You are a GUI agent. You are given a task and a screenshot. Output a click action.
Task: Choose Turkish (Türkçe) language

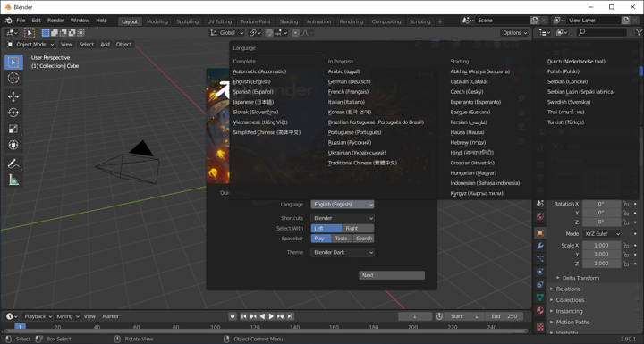point(565,122)
